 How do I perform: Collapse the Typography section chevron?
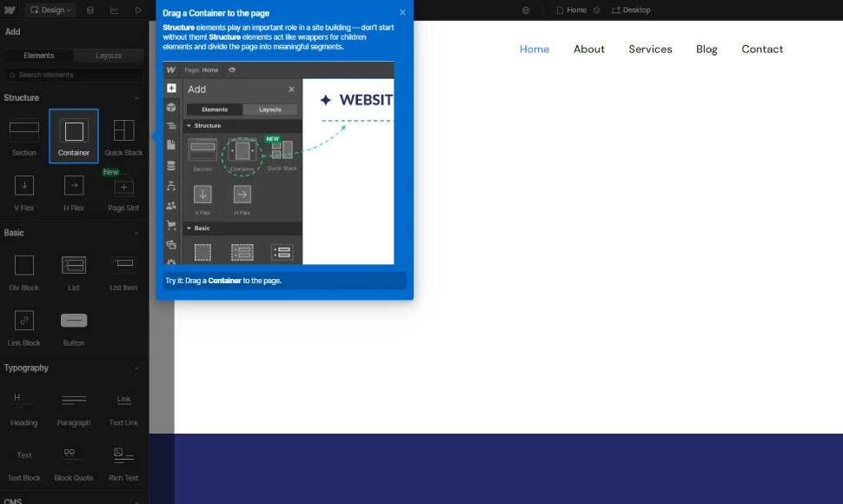click(x=136, y=368)
